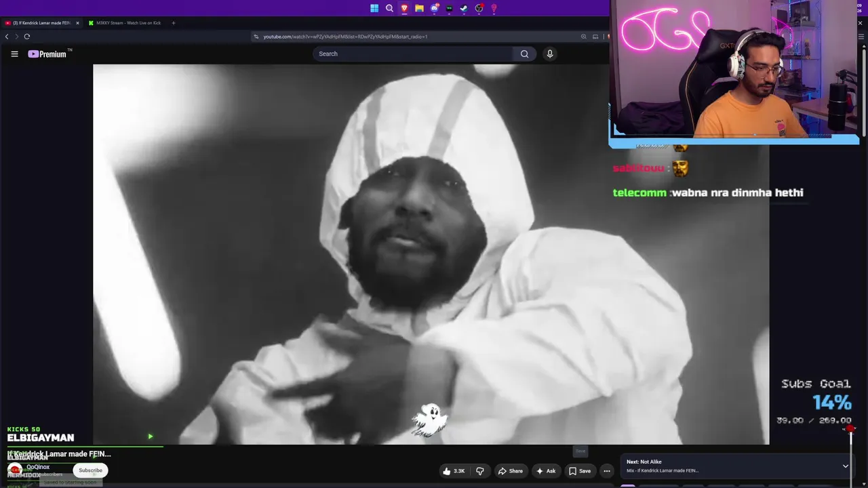Search with voice microphone button
The width and height of the screenshot is (868, 488).
(550, 54)
